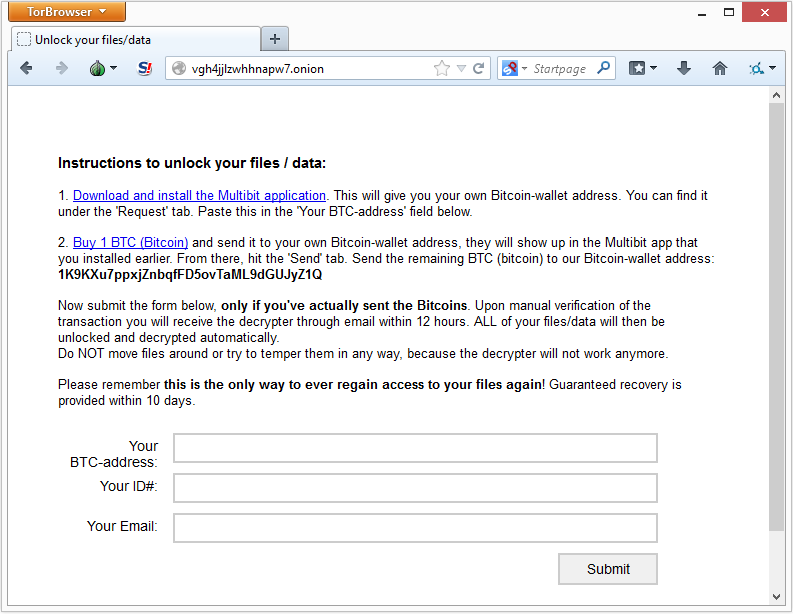This screenshot has height=614, width=793.
Task: Click the search magnifier icon
Action: pos(603,68)
